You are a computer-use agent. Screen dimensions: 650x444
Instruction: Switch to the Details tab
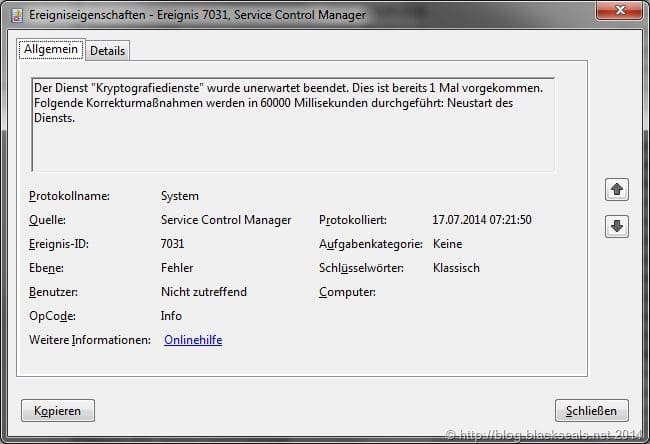pyautogui.click(x=107, y=51)
